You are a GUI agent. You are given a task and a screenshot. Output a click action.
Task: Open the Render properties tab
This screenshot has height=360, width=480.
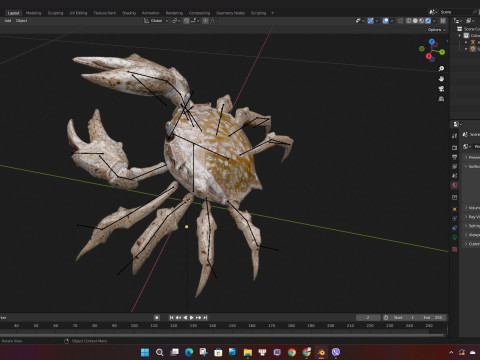pyautogui.click(x=455, y=147)
